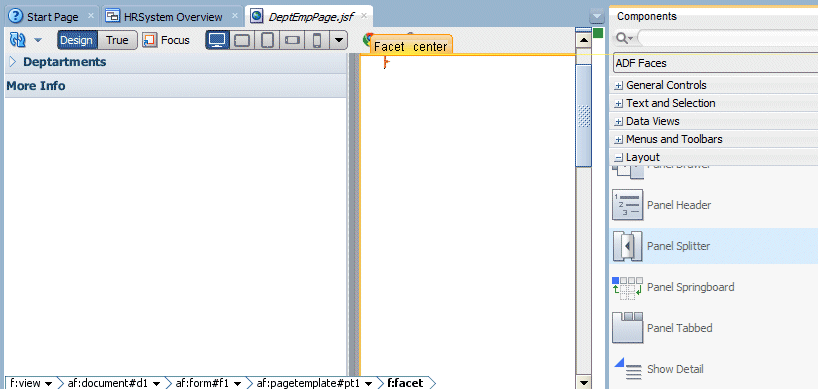Select the Panel Springboard component icon
Viewport: 818px width, 389px height.
pyautogui.click(x=628, y=288)
